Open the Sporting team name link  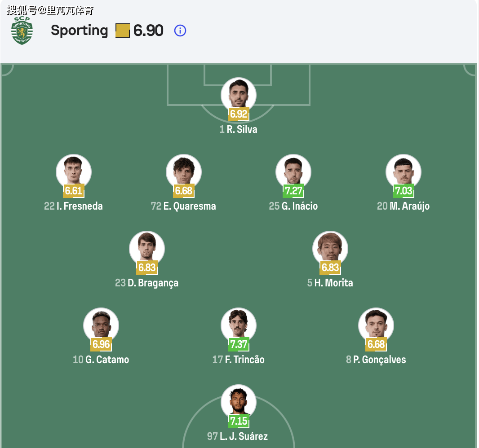click(x=79, y=31)
